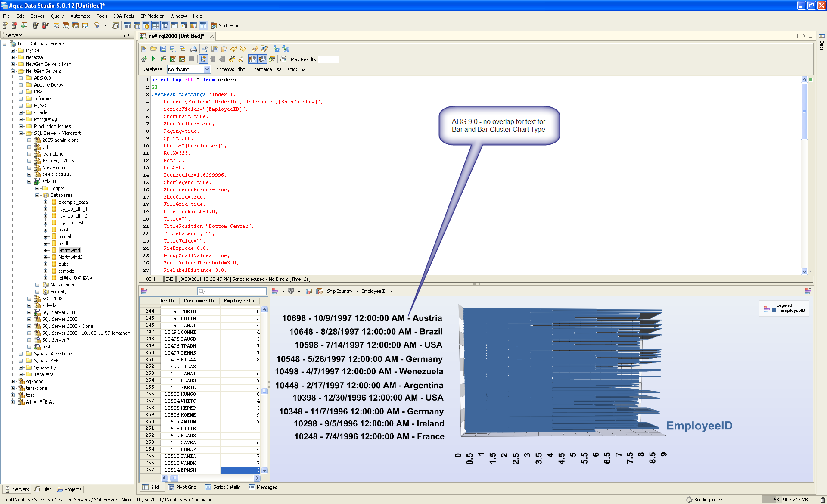Click the 3D cube chart option icon

click(291, 291)
